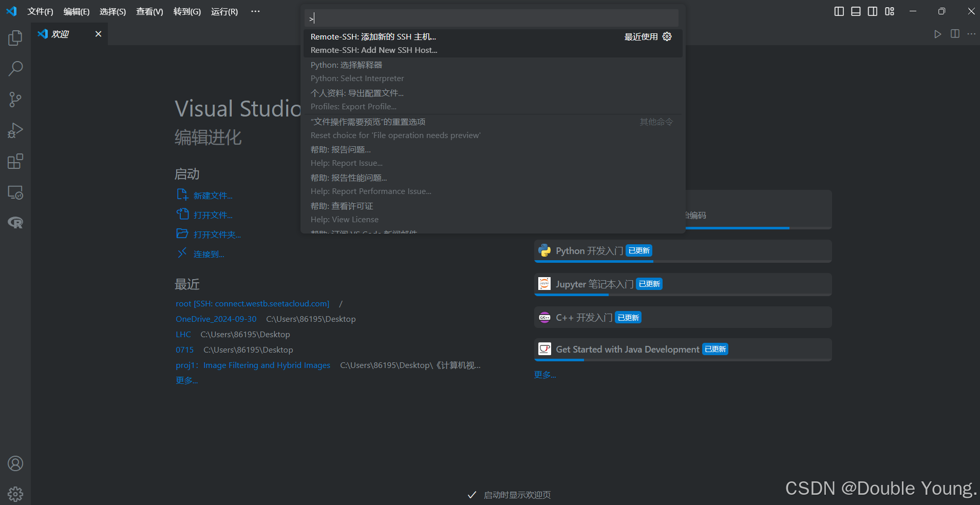Open the 转到(G) menu
This screenshot has height=505, width=980.
[187, 11]
